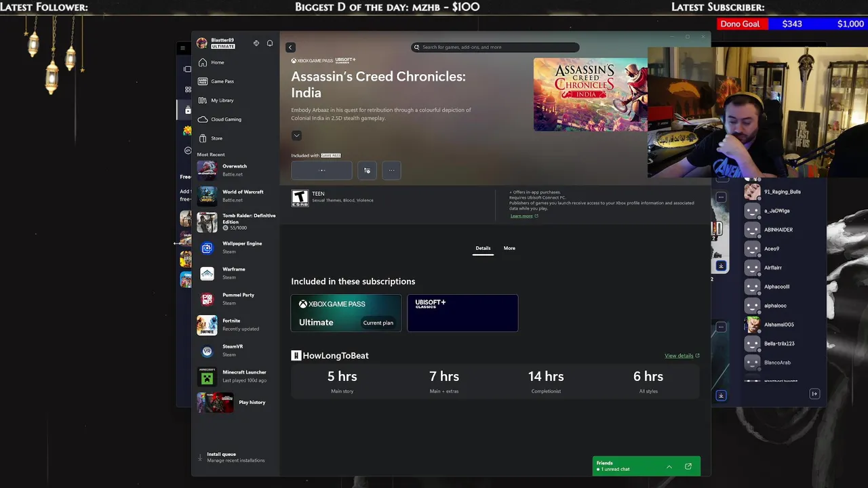Screen dimensions: 868x488
Task: Click the icon left of the notifications bell
Action: point(256,43)
